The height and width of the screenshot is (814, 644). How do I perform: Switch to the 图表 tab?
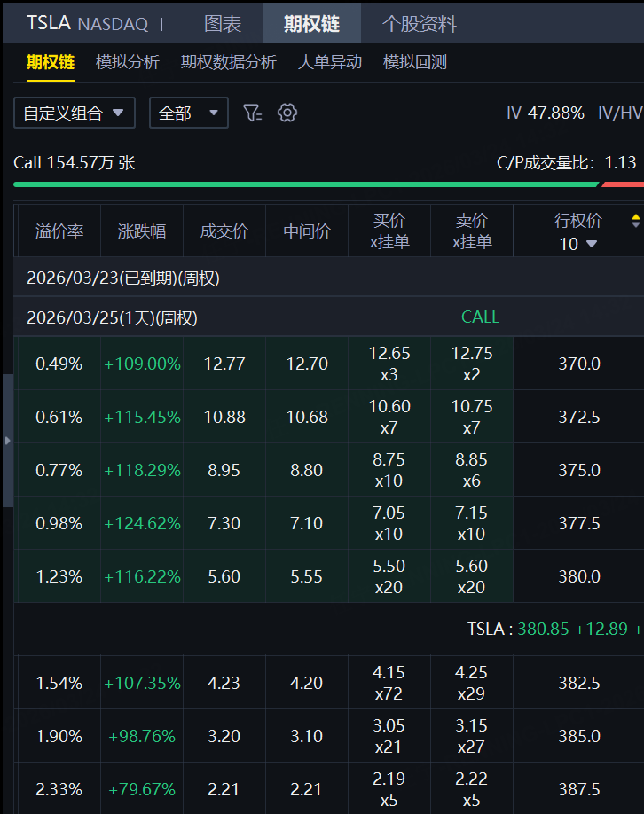click(223, 24)
